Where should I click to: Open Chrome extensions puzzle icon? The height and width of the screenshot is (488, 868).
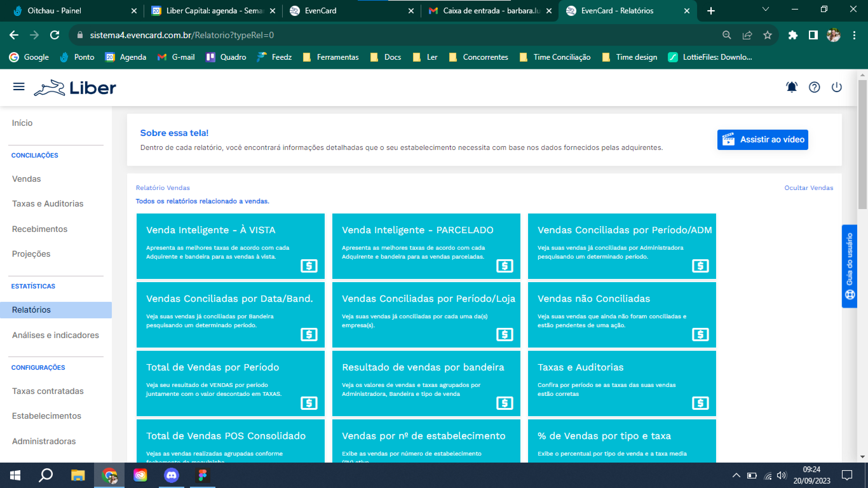click(793, 35)
